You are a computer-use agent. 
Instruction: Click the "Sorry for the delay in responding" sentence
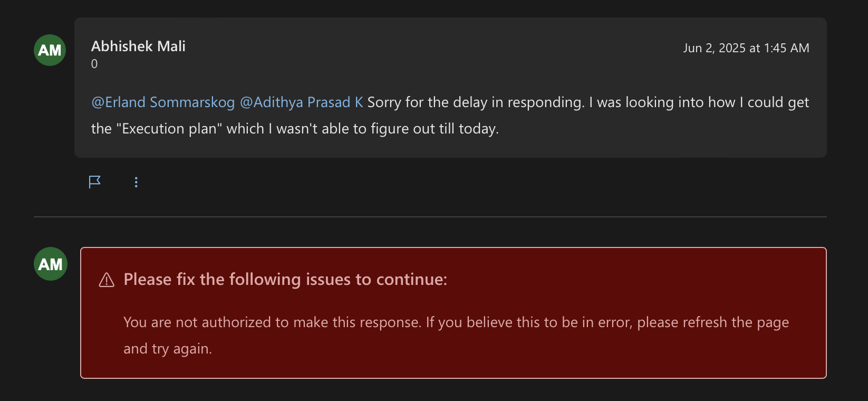pos(476,102)
